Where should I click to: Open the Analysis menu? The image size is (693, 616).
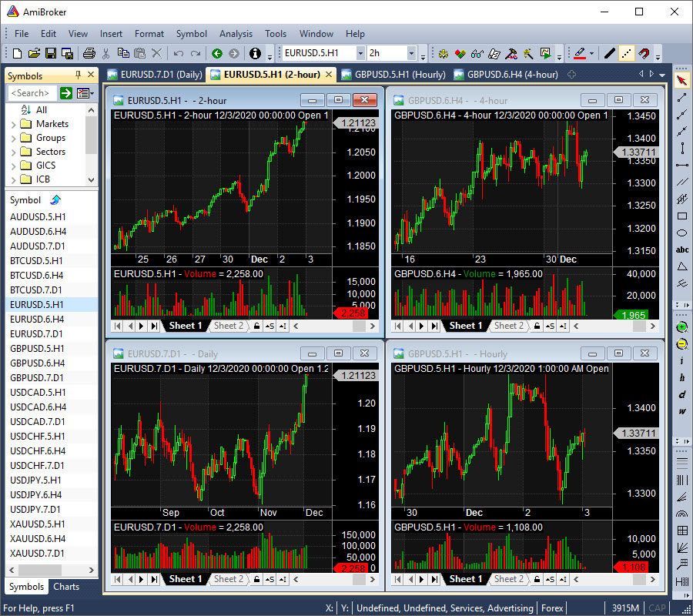(236, 34)
